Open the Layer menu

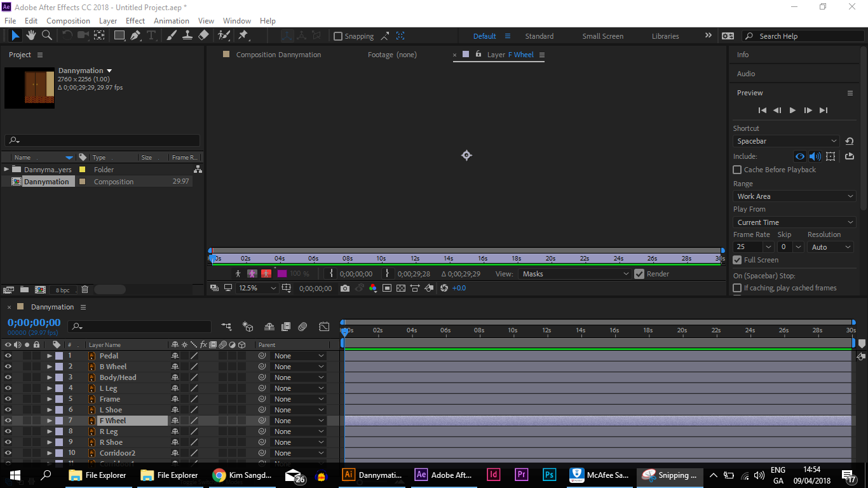pyautogui.click(x=108, y=20)
